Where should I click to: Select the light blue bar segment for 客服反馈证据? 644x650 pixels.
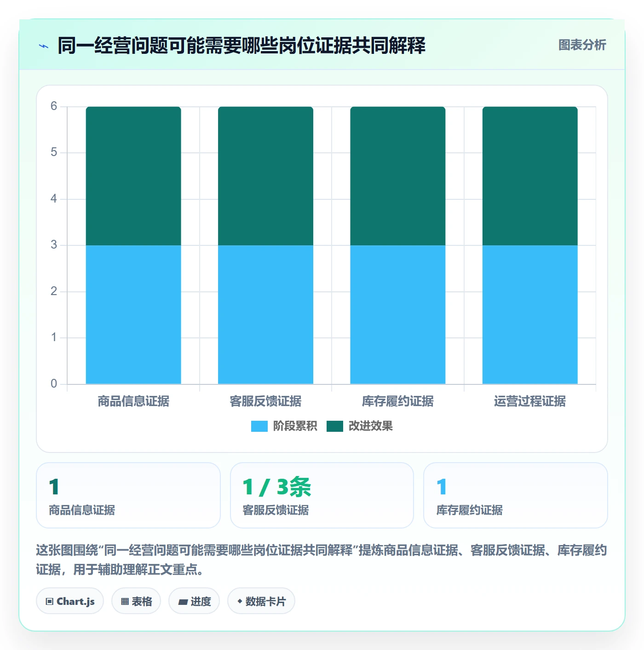(x=265, y=314)
